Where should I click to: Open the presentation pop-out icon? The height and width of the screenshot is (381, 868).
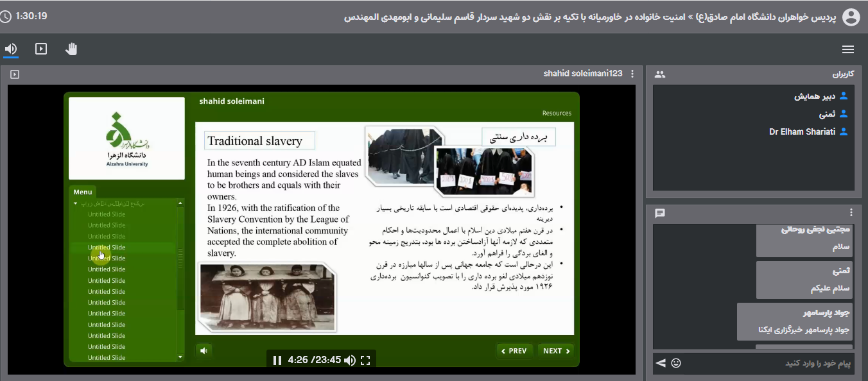point(15,74)
